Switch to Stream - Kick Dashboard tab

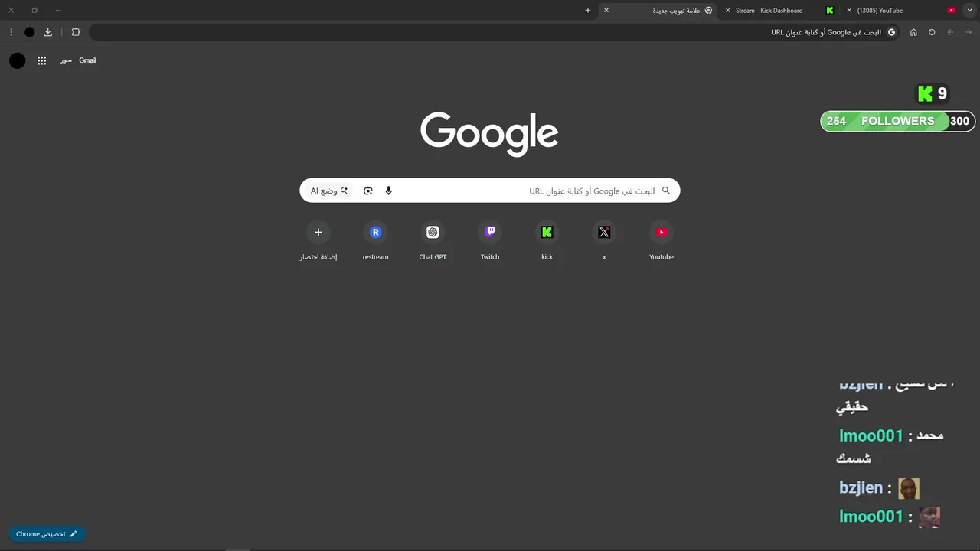pos(779,11)
